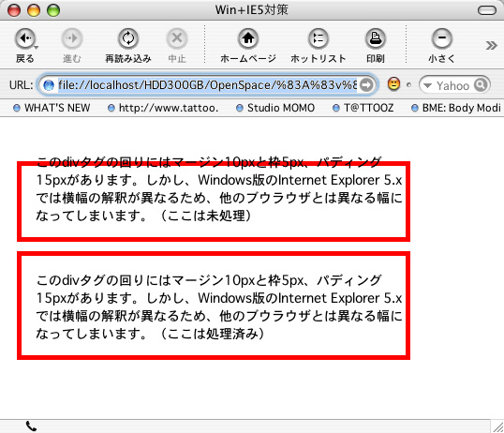Click the 進む forward arrow icon
This screenshot has height=433, width=504.
(x=72, y=38)
